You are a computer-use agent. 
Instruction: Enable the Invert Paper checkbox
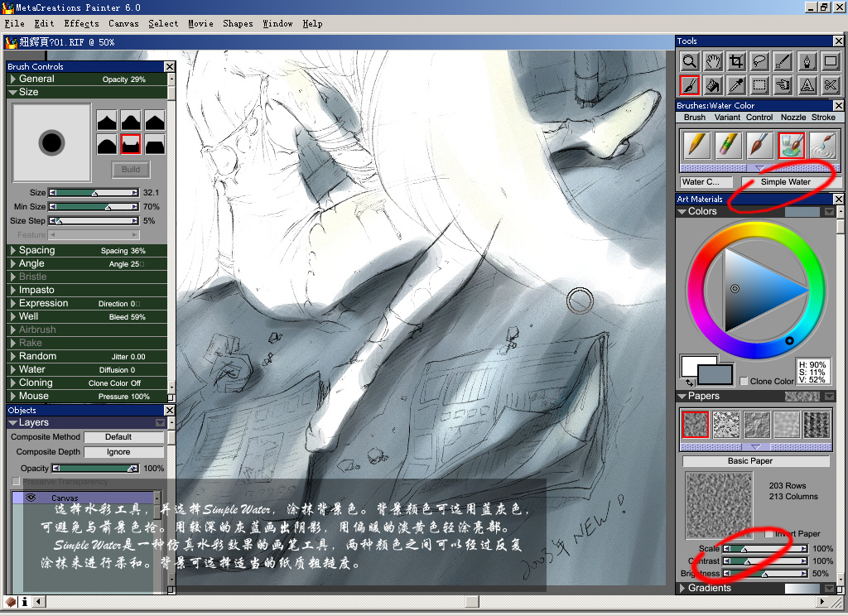pos(768,533)
